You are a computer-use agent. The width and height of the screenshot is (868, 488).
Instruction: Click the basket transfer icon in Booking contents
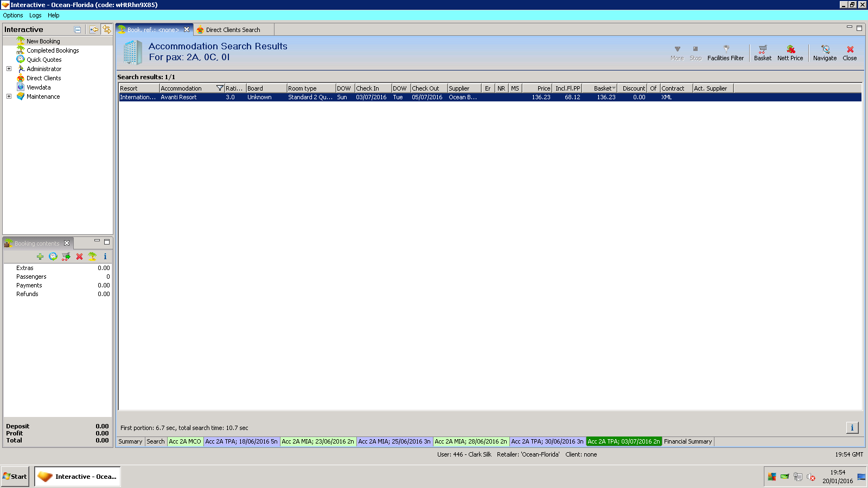coord(66,256)
